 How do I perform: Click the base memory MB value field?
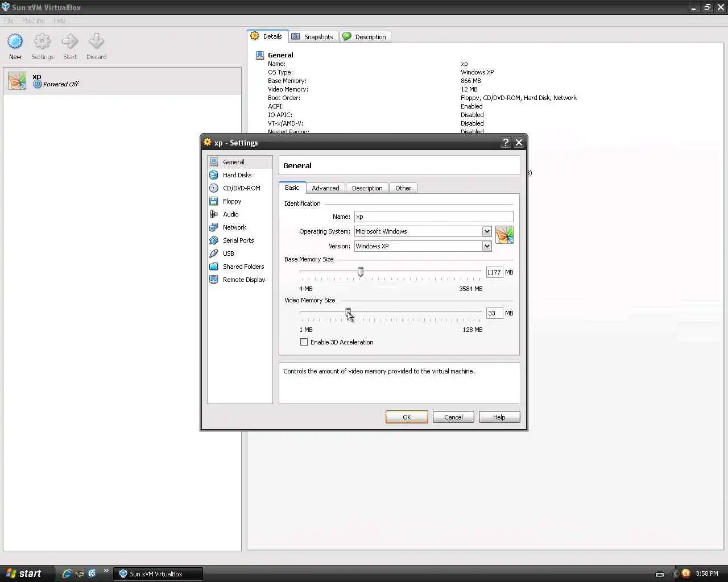(494, 272)
